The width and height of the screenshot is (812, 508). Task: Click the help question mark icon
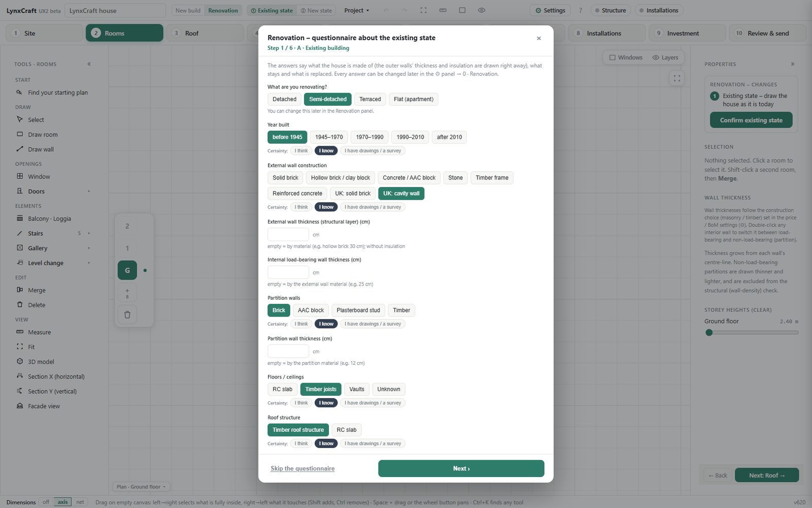click(581, 10)
